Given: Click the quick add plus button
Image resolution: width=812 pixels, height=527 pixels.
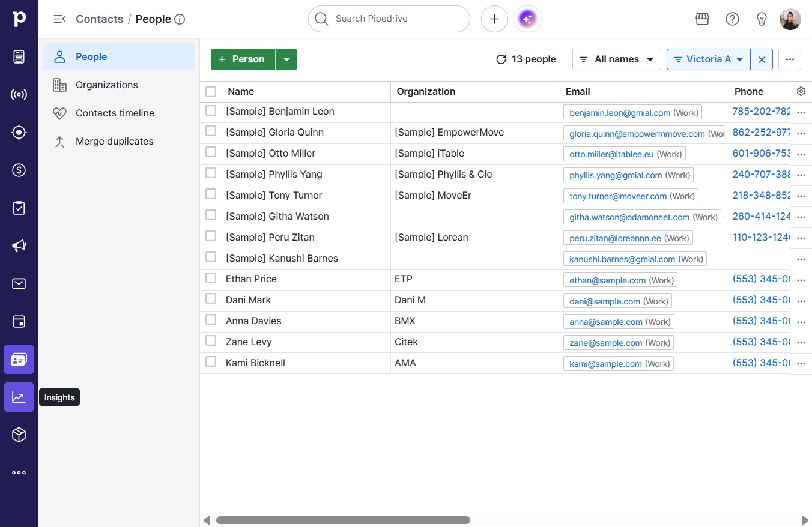Looking at the screenshot, I should point(494,19).
